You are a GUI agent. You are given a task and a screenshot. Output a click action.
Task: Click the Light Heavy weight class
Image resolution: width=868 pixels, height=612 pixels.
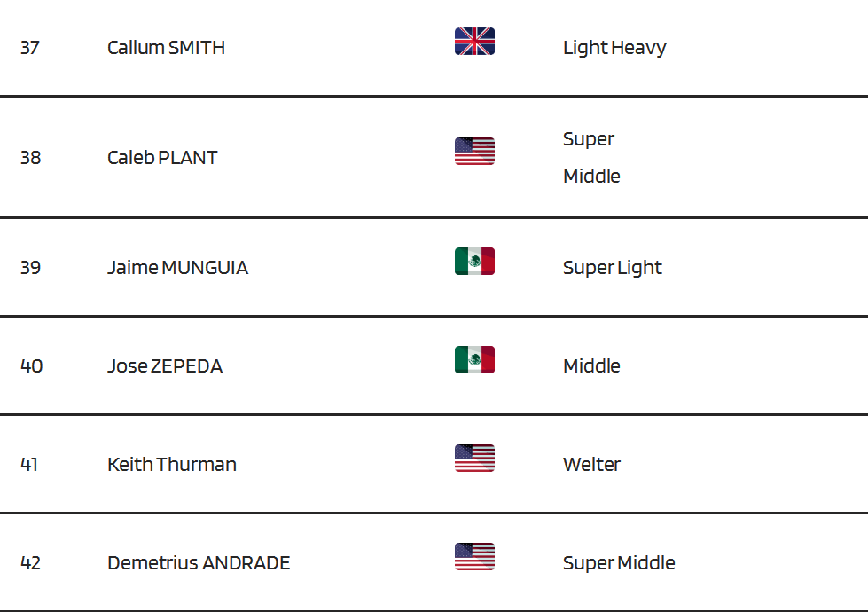click(x=614, y=48)
